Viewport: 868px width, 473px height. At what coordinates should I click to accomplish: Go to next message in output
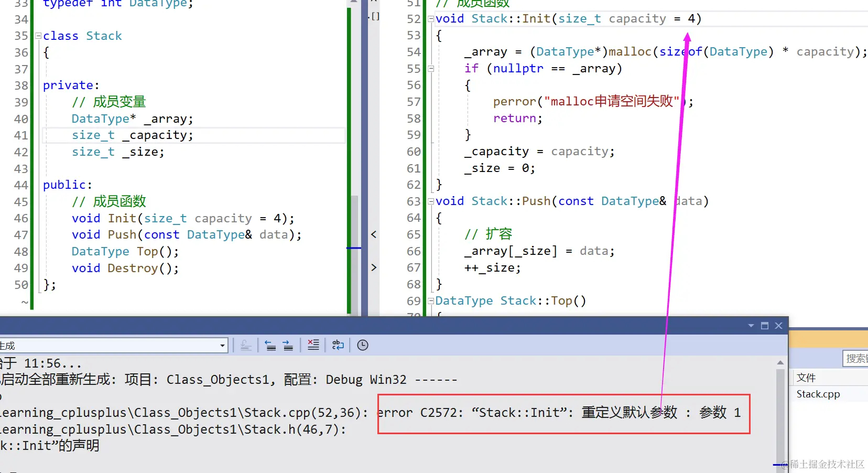pos(288,345)
